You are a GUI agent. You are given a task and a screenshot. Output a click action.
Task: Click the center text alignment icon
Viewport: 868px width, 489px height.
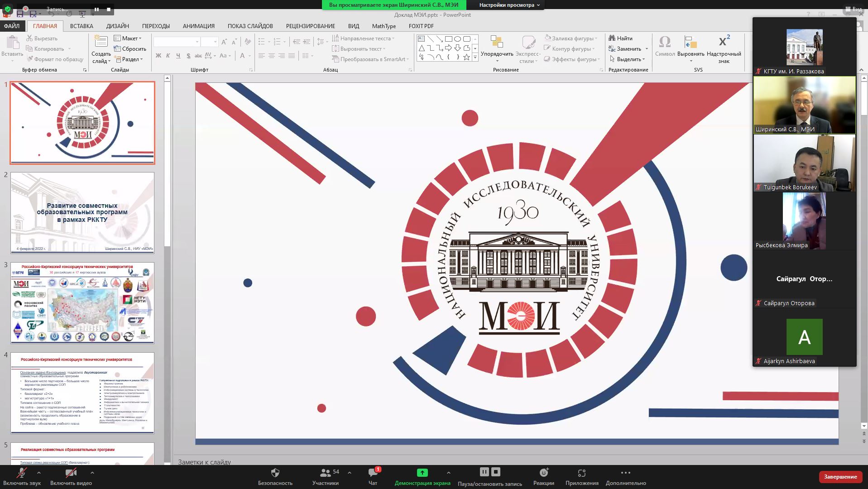click(x=272, y=56)
